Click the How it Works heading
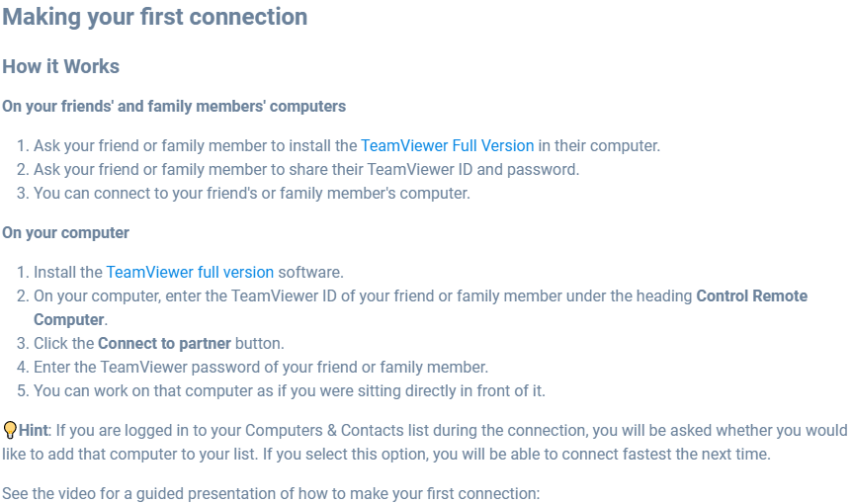This screenshot has width=853, height=504. tap(61, 66)
